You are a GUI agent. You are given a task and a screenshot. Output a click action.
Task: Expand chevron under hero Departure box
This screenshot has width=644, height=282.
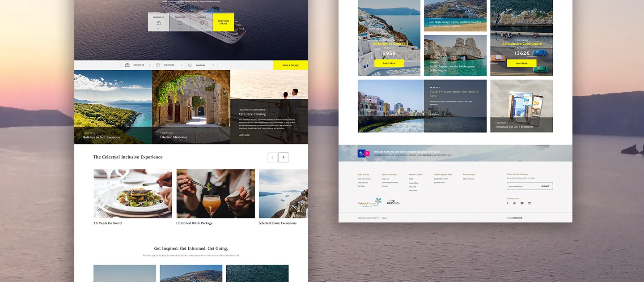(x=180, y=28)
